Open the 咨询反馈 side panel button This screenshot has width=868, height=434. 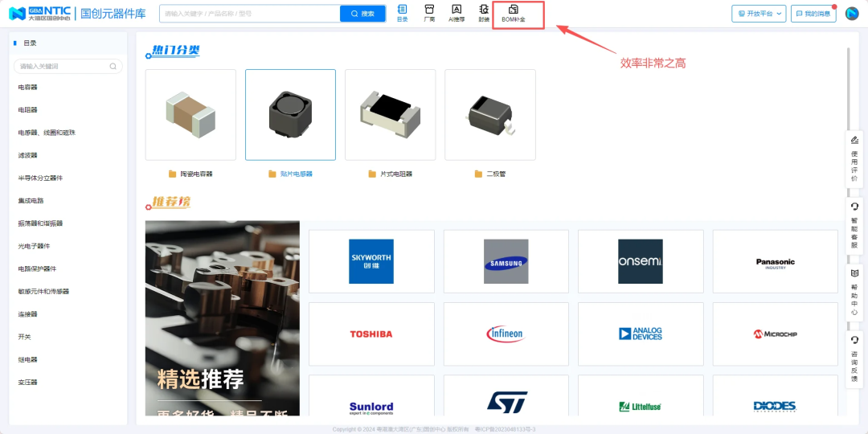click(x=854, y=359)
